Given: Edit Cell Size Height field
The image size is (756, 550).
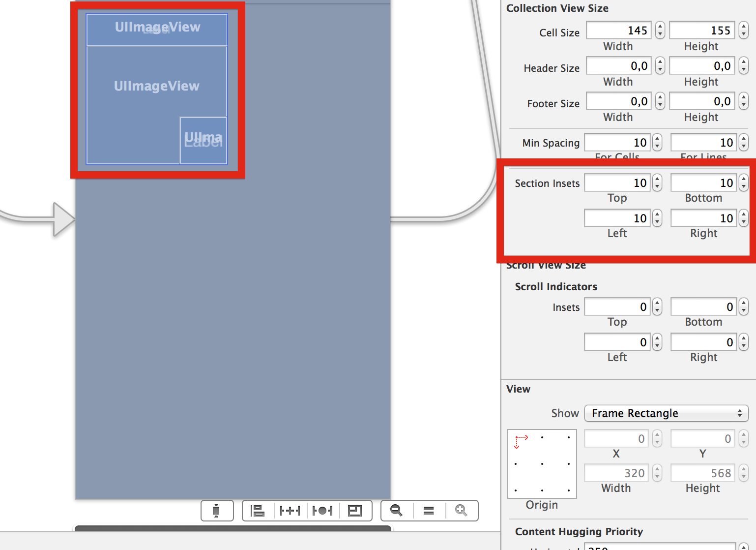Looking at the screenshot, I should (702, 31).
